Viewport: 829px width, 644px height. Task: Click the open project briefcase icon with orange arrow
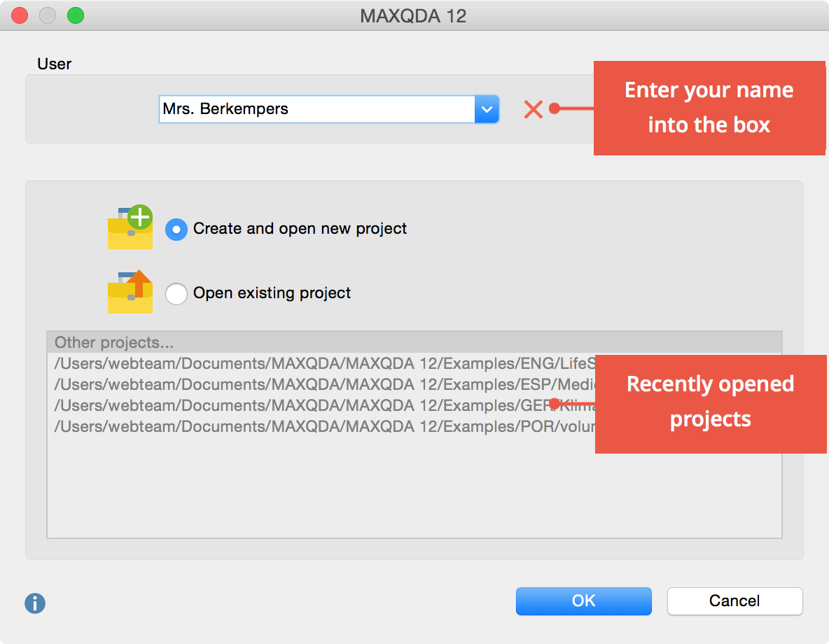(130, 292)
